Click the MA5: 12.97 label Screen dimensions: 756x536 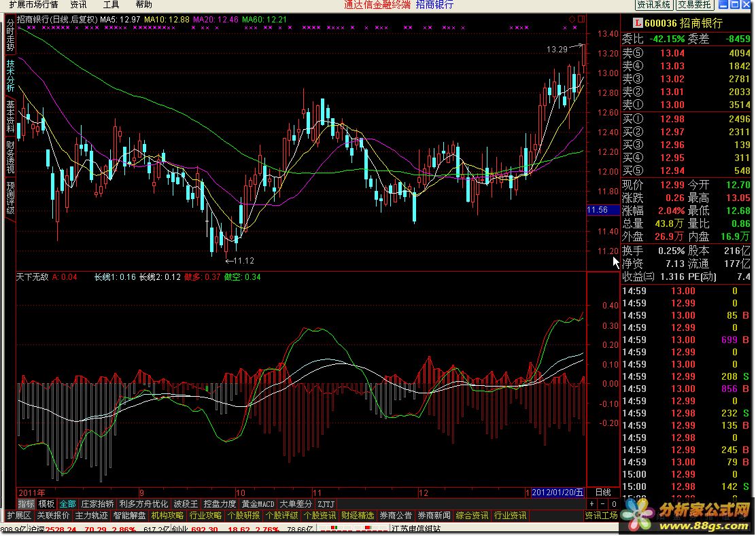(120, 20)
